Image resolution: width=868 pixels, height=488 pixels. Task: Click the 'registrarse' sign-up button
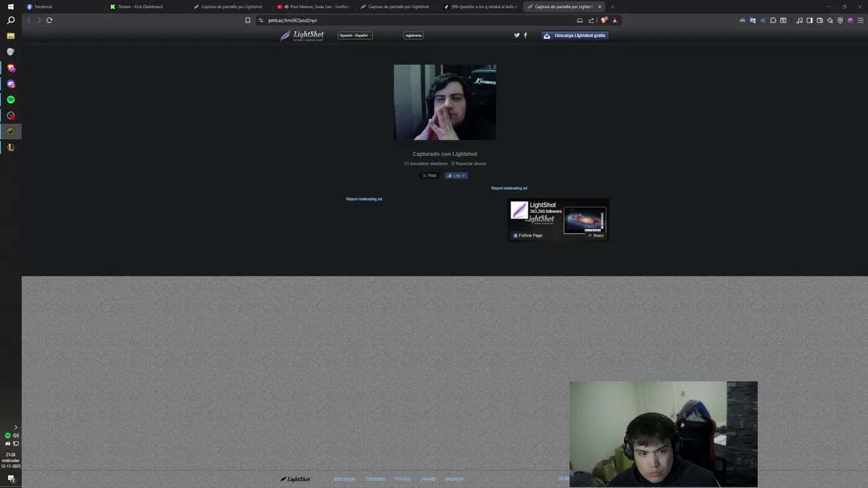(414, 35)
